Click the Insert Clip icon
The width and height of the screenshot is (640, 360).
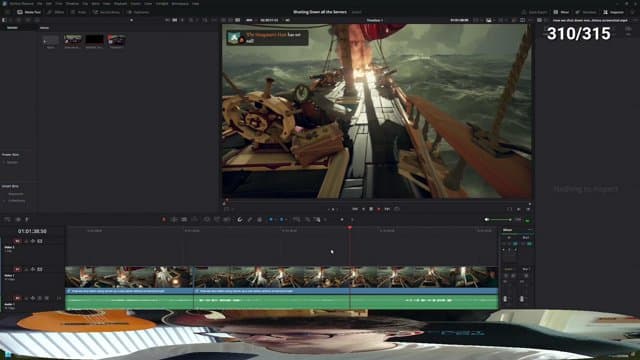pyautogui.click(x=207, y=220)
